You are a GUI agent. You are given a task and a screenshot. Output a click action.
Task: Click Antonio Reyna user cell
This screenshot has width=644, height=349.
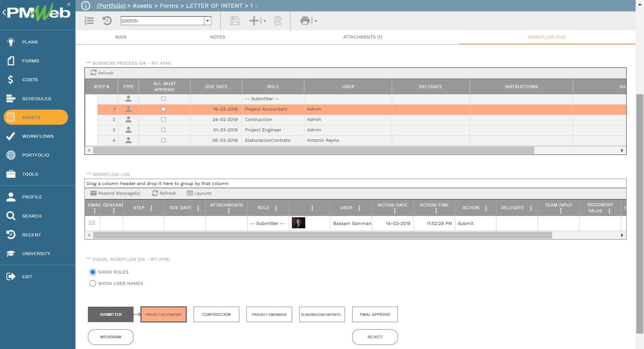pos(348,140)
